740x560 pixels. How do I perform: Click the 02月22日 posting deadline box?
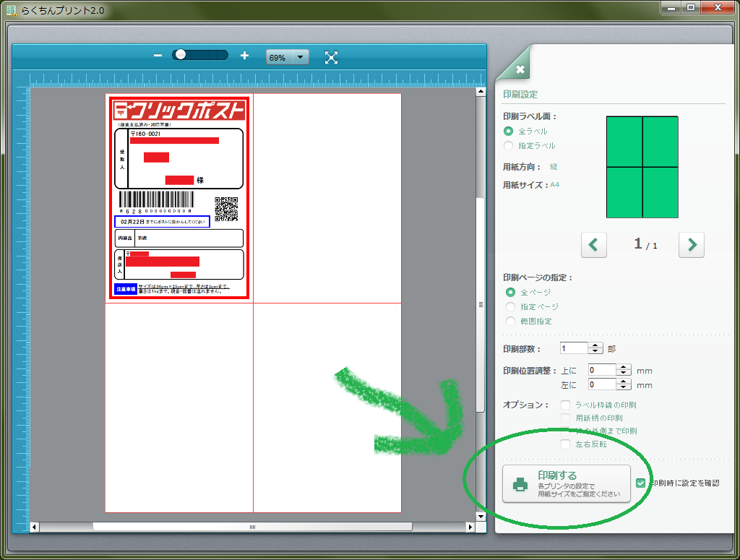click(x=163, y=222)
